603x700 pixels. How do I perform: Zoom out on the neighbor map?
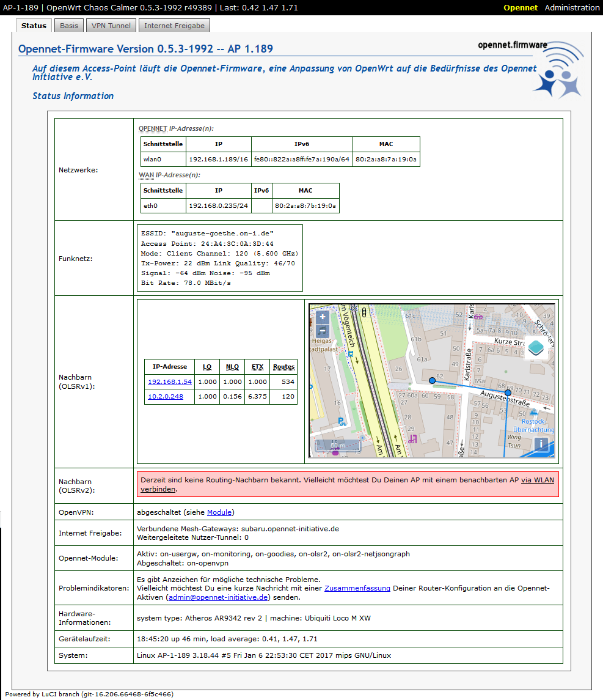(x=322, y=331)
